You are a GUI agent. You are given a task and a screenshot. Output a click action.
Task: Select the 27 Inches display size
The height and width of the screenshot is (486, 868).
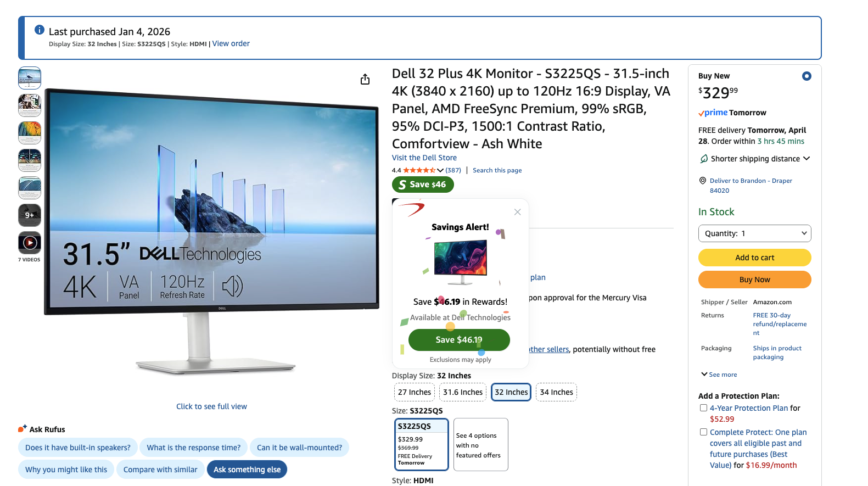(415, 392)
